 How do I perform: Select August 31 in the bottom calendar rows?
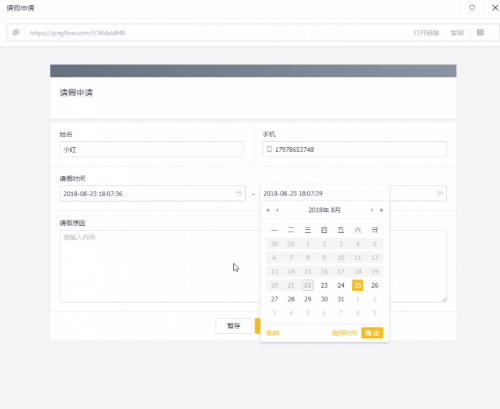pyautogui.click(x=341, y=299)
